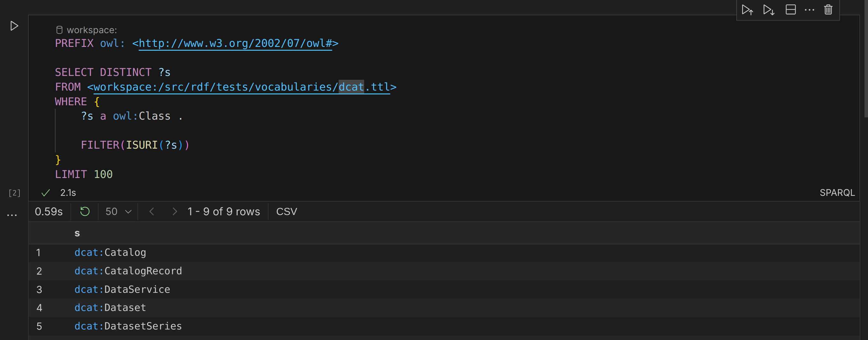Refresh the query results
The width and height of the screenshot is (868, 340).
(x=85, y=211)
